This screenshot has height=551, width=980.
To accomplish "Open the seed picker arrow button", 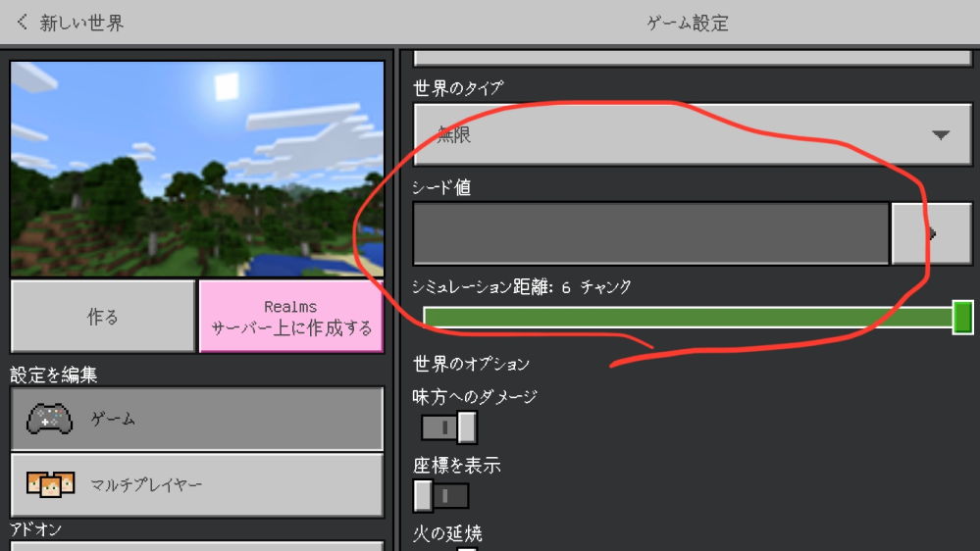I will 932,233.
